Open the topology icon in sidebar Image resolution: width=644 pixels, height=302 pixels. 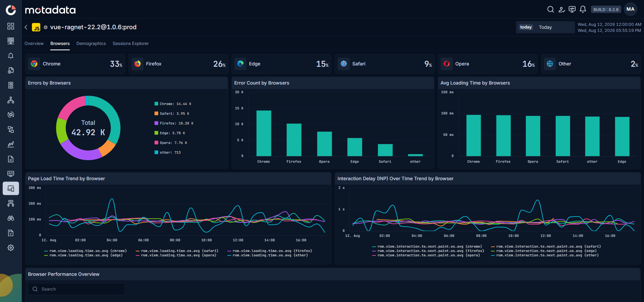[x=11, y=100]
